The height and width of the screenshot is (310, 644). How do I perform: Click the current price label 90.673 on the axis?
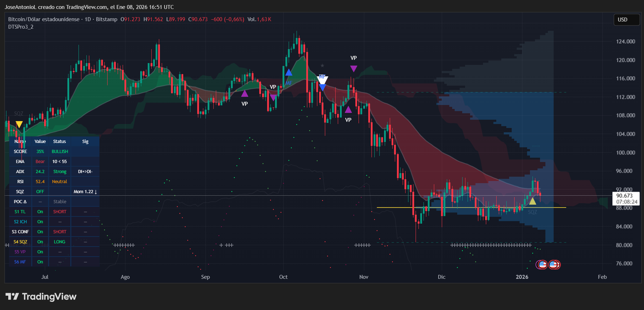point(624,196)
